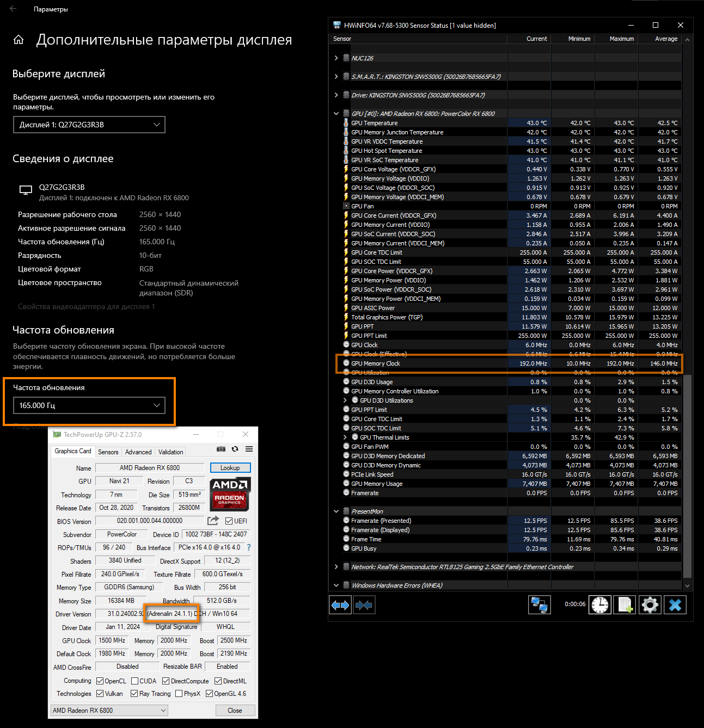Toggle the OpenCL checkbox

[100, 681]
